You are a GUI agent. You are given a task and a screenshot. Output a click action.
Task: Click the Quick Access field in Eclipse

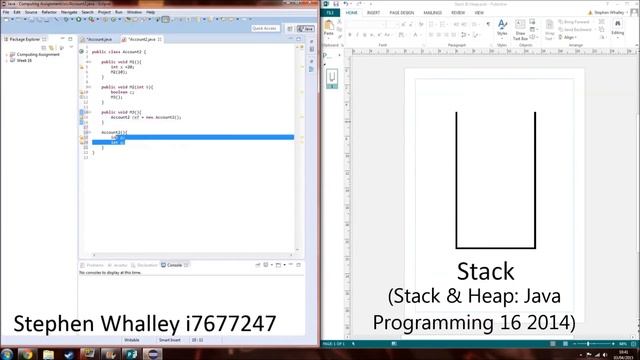coord(265,28)
